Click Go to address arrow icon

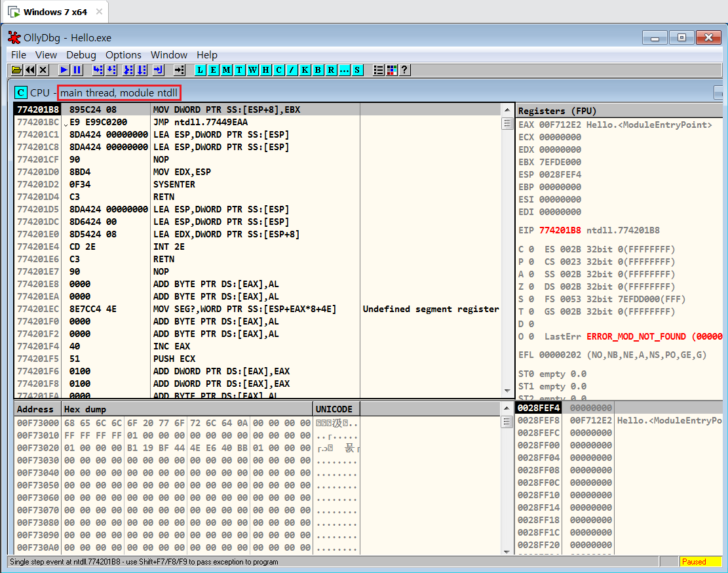click(179, 70)
